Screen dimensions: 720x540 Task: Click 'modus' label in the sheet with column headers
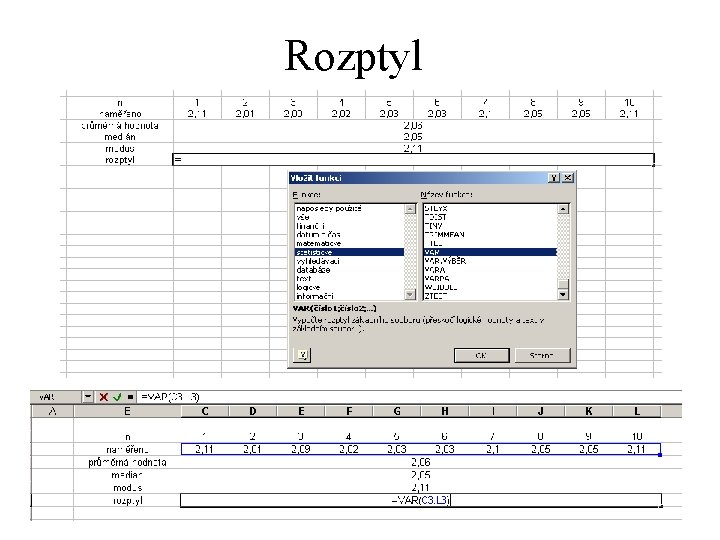(x=127, y=487)
